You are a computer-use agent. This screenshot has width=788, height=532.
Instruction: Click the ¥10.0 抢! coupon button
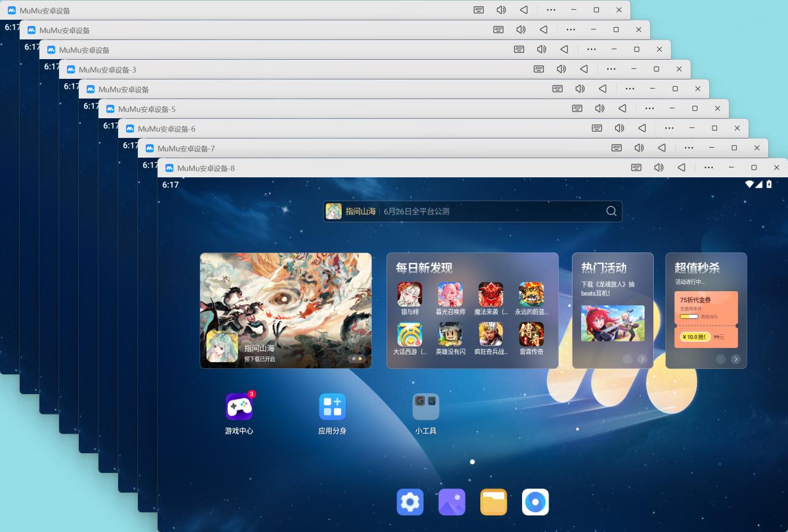click(695, 337)
